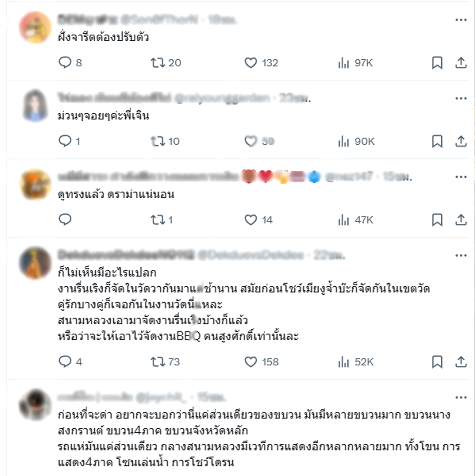Open more options on the 47K-view tweet
The image size is (475, 476).
pyautogui.click(x=461, y=177)
